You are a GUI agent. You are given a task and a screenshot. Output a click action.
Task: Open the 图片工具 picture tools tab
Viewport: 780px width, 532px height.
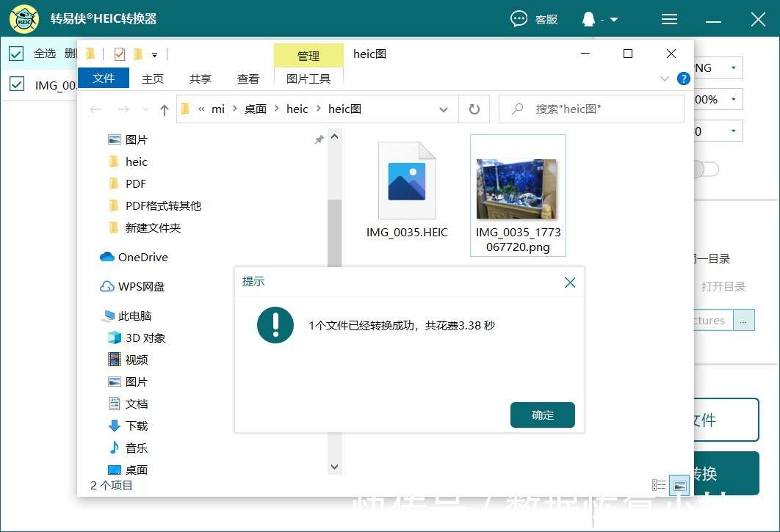pyautogui.click(x=308, y=78)
